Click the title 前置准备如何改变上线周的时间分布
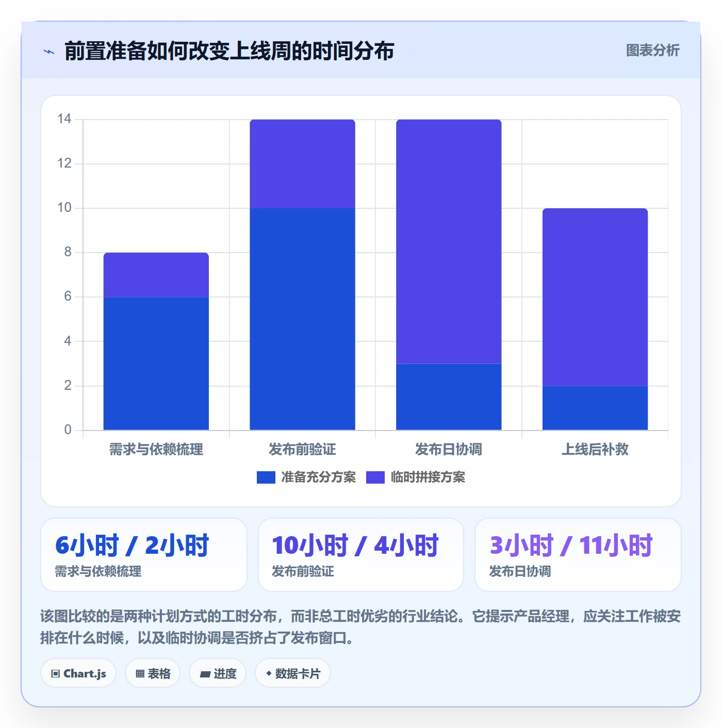 [x=229, y=51]
